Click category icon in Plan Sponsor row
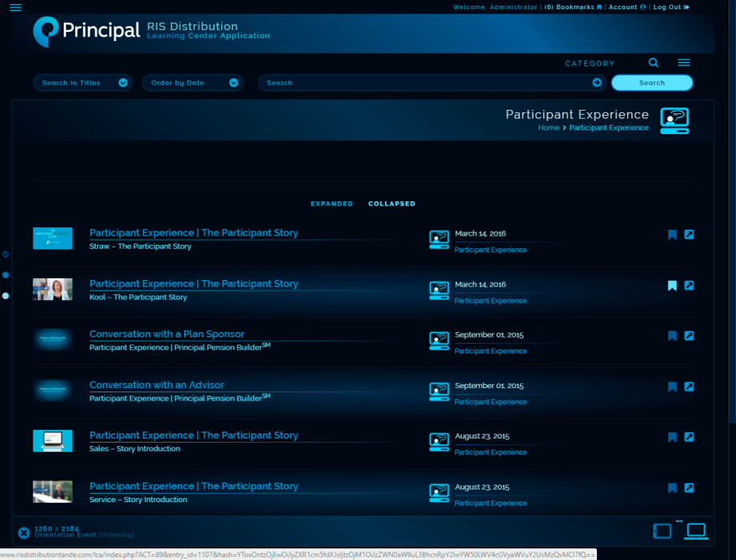 point(439,341)
